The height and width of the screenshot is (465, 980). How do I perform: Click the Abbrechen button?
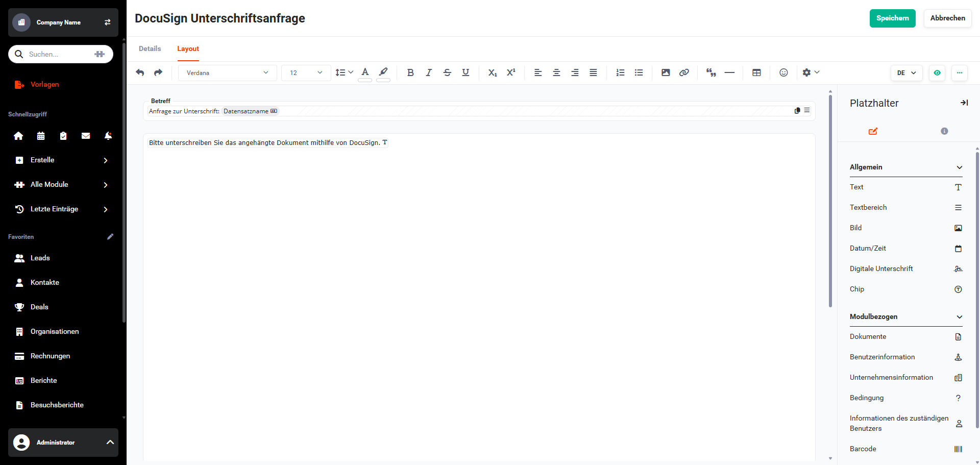pyautogui.click(x=947, y=18)
